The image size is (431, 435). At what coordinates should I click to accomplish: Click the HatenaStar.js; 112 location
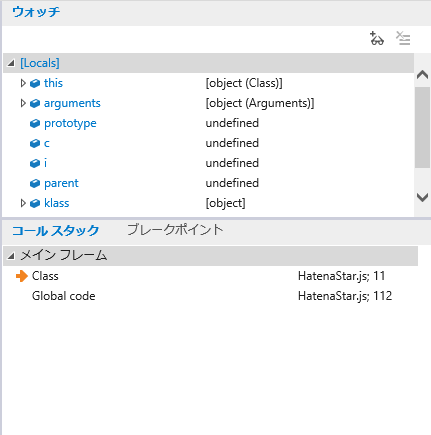tap(345, 296)
